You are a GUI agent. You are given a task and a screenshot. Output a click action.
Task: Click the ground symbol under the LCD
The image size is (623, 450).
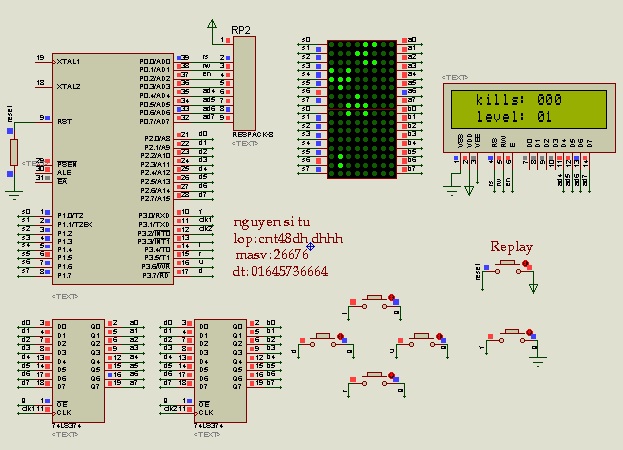tap(452, 190)
